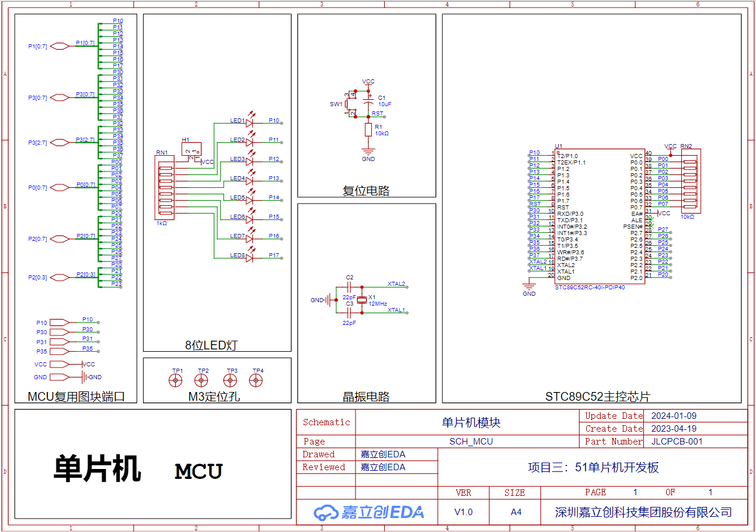Click the XTAL1 net label in crystal circuit

tap(396, 310)
